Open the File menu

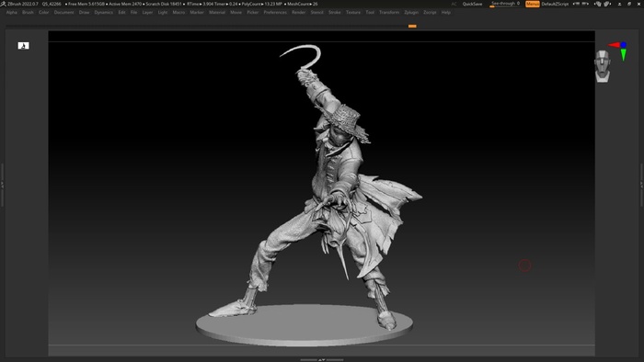point(134,12)
